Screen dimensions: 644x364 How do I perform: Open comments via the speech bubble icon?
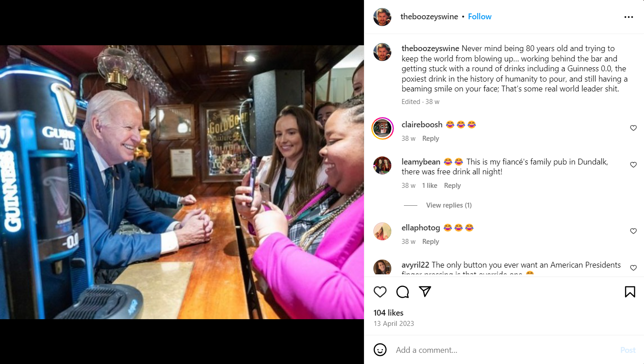tap(403, 292)
